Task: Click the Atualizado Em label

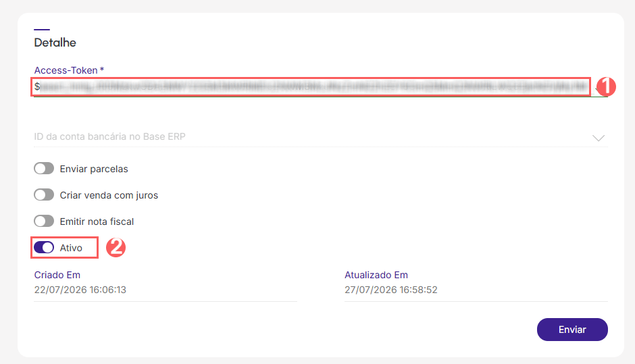Action: pyautogui.click(x=376, y=275)
